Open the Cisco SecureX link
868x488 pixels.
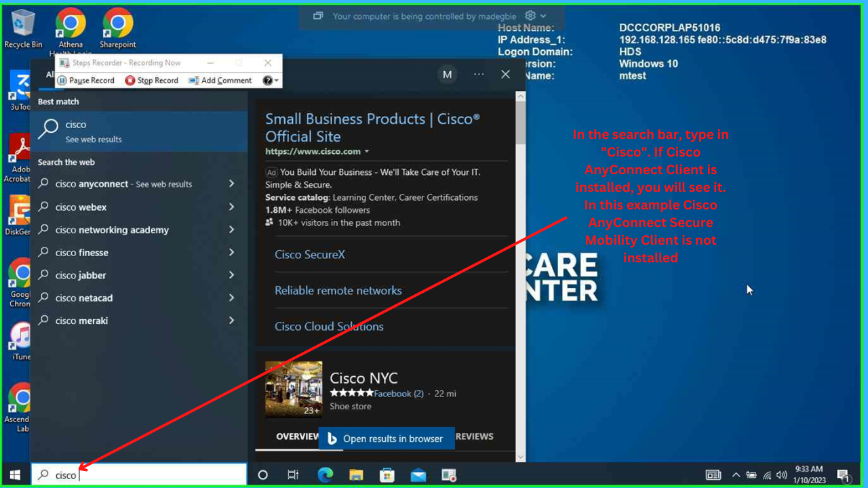point(310,254)
